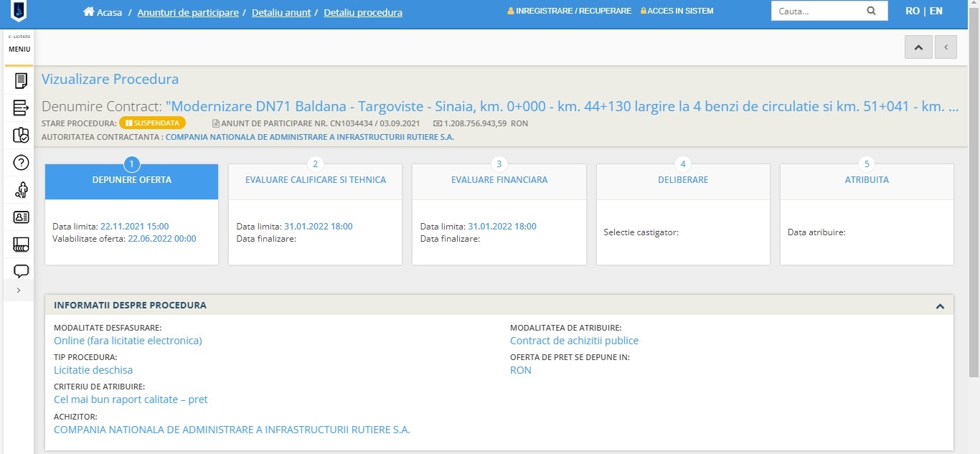Click the Data limita date under EVALUARE CALIFICARE
980x454 pixels.
point(319,227)
